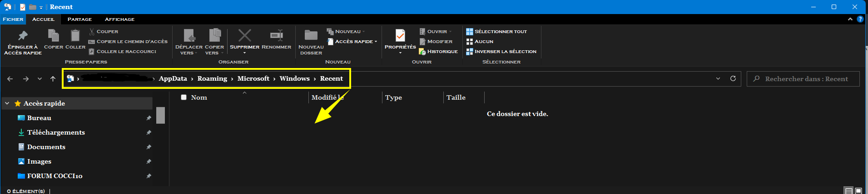Open Historique in the ribbon
868x194 pixels.
(x=438, y=51)
